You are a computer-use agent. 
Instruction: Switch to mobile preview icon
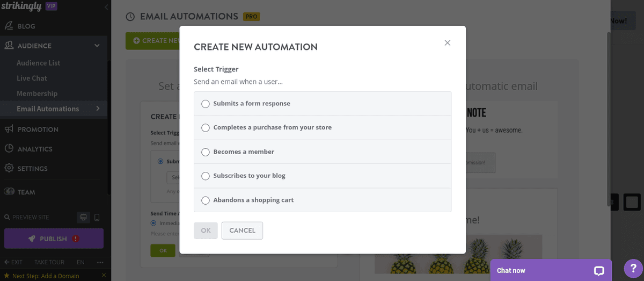[97, 217]
